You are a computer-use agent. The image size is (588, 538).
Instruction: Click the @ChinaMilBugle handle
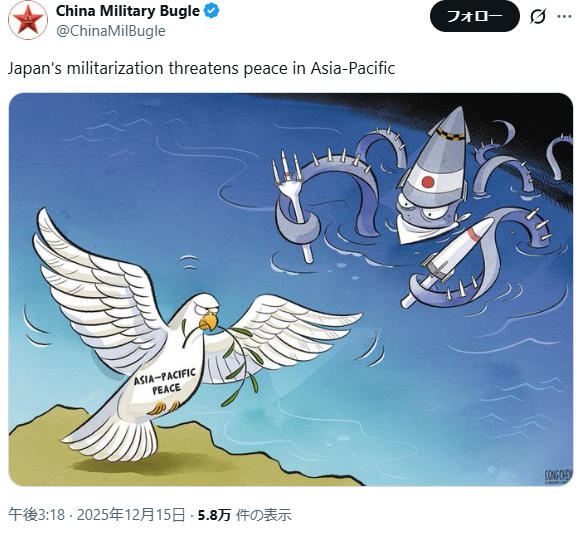(111, 31)
